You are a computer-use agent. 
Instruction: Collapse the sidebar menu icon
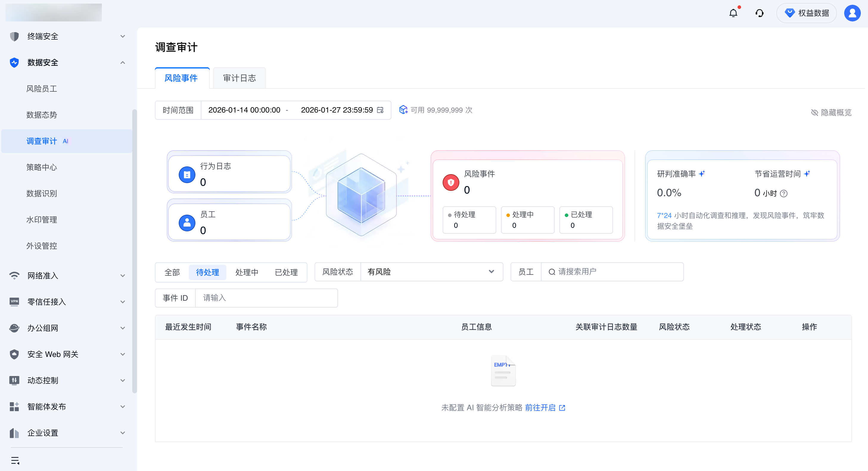click(15, 460)
